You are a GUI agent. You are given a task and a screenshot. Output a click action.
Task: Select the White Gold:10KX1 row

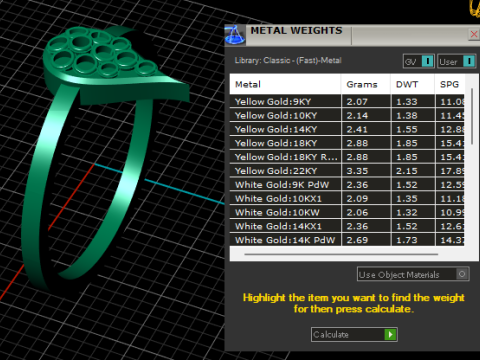[x=347, y=198]
